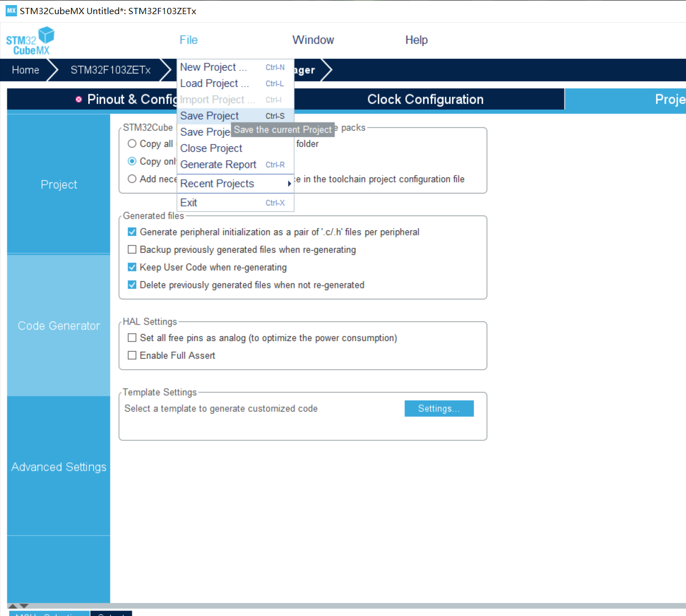Choose Exit from the File menu
The width and height of the screenshot is (686, 616).
click(235, 203)
